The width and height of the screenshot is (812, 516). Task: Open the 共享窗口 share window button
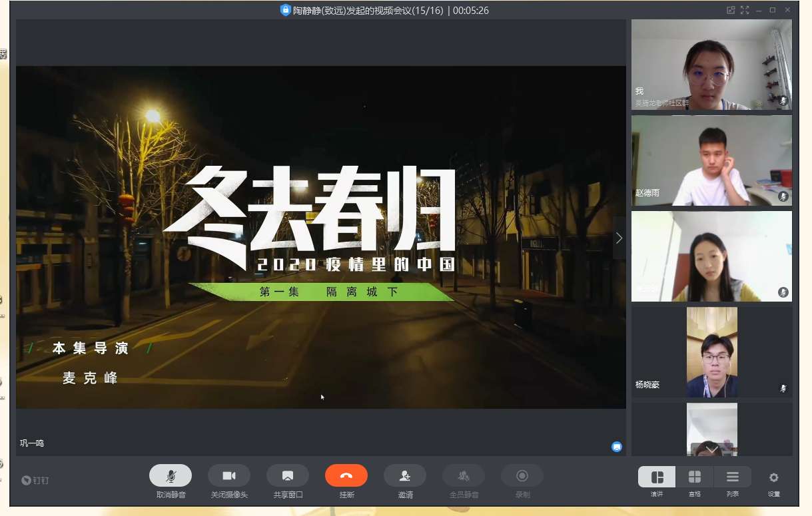point(288,475)
